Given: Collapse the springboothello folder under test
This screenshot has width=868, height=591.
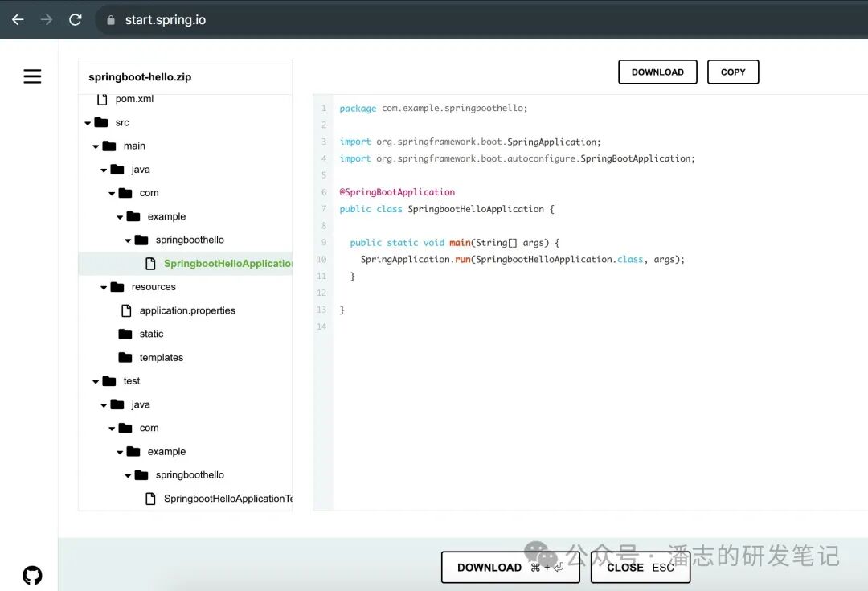Looking at the screenshot, I should click(x=128, y=476).
